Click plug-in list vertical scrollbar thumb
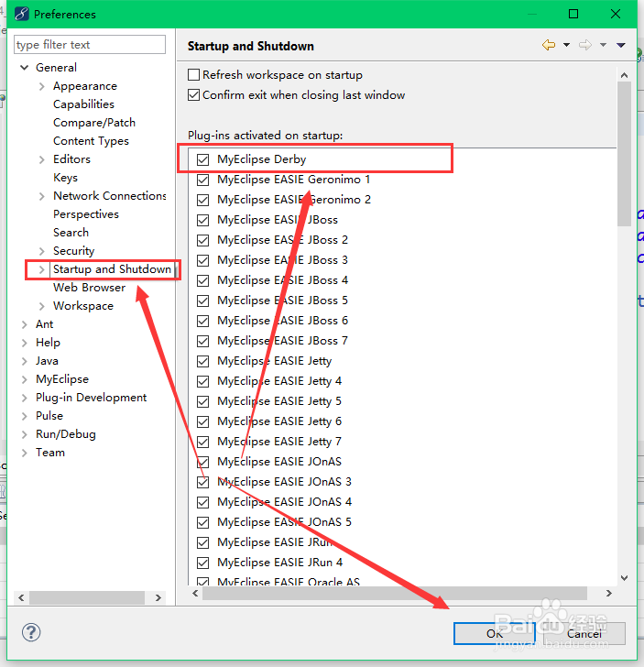Screen dimensions: 644x667 tap(624, 155)
